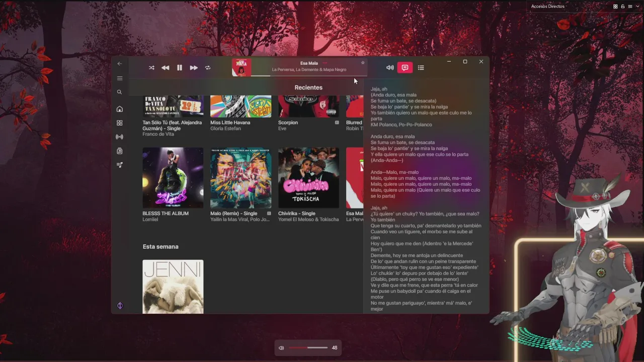Click the now-playing title Esa Mala
The height and width of the screenshot is (362, 644).
(309, 63)
